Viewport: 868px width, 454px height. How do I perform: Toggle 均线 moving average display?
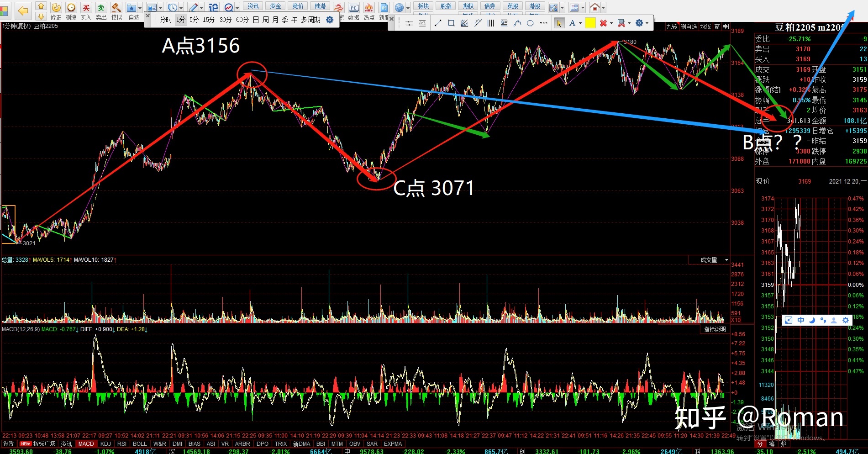coord(705,27)
